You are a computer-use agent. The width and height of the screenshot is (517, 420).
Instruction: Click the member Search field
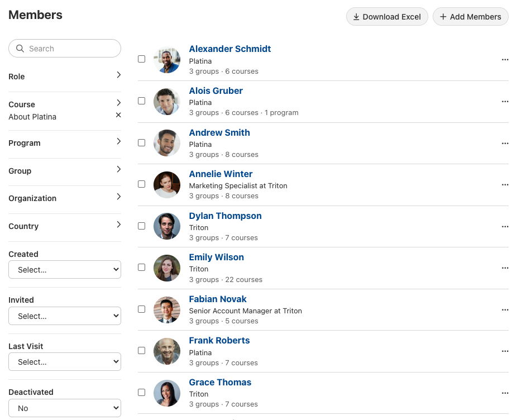(70, 49)
